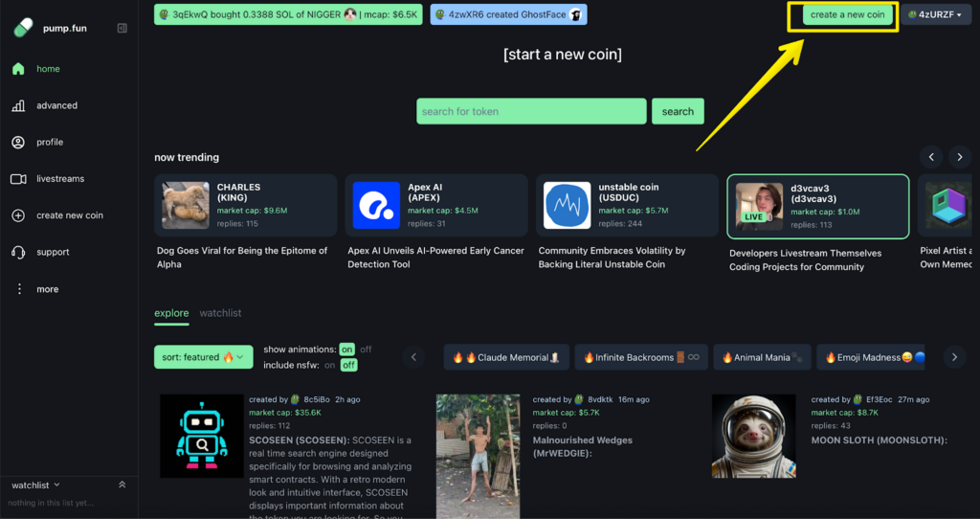This screenshot has height=519, width=980.
Task: Click the green create a new coin button
Action: [x=848, y=14]
